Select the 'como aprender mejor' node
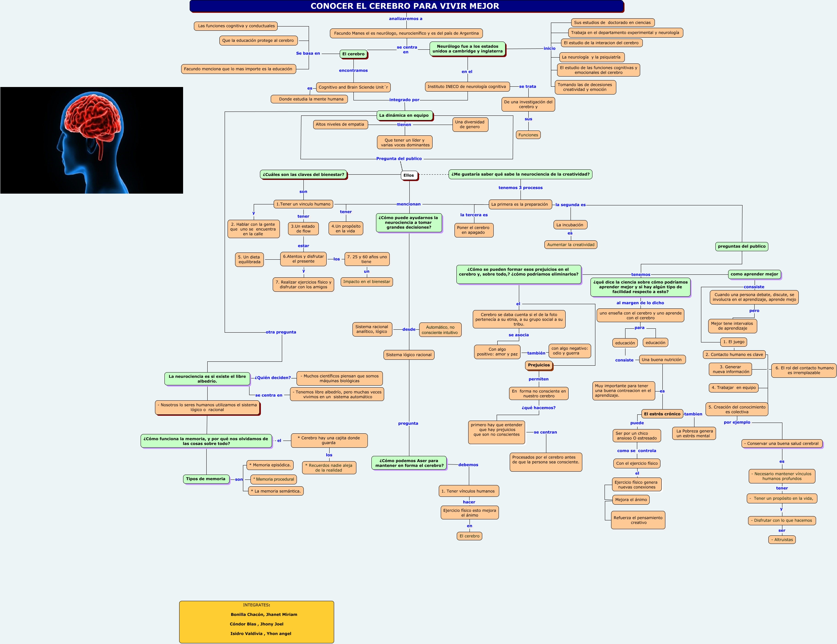Image resolution: width=837 pixels, height=644 pixels. pos(754,274)
